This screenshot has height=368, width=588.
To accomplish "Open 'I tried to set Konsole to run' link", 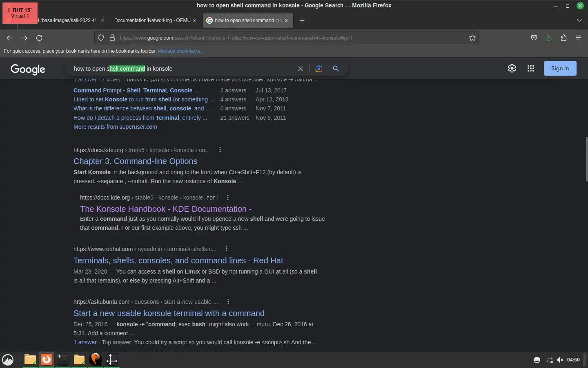I will tap(144, 99).
